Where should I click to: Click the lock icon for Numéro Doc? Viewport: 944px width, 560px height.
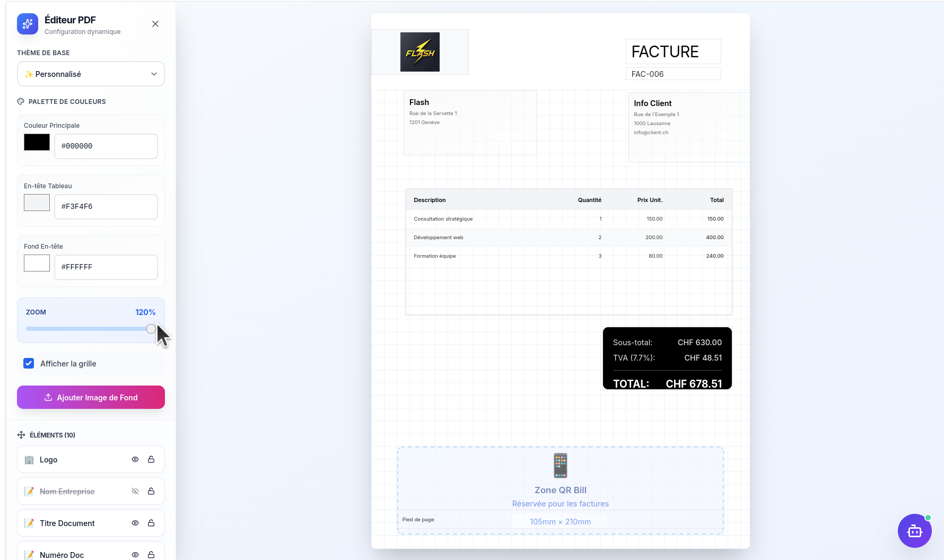click(151, 554)
